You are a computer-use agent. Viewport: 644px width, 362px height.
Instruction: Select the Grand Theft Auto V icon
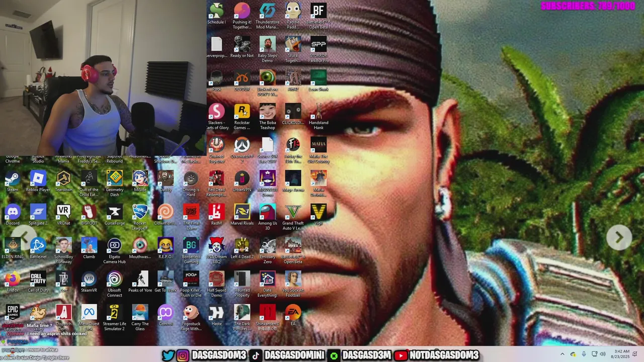[293, 218]
